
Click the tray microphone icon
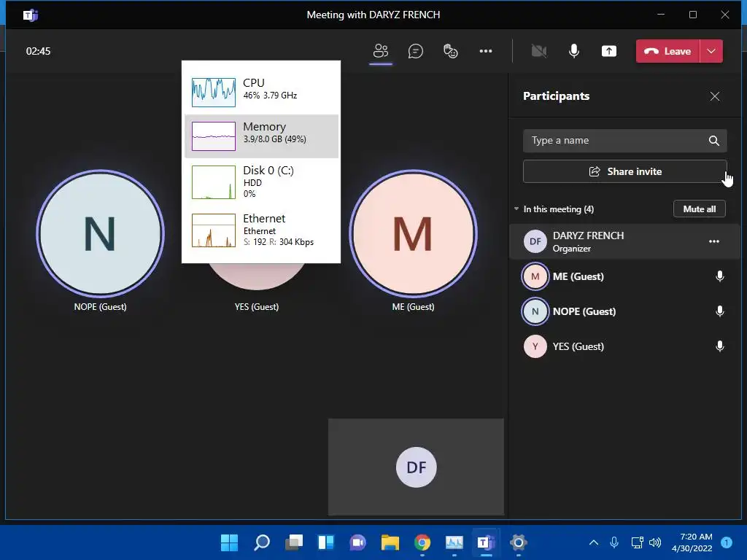614,542
